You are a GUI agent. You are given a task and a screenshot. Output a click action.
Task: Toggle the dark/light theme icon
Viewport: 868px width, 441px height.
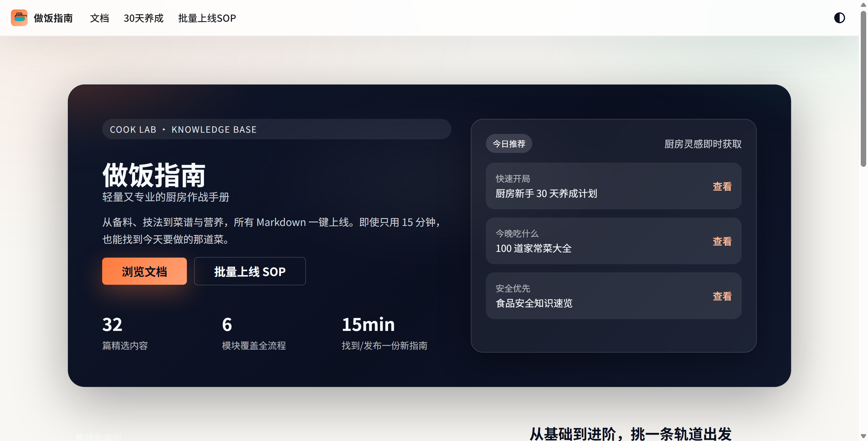(839, 18)
